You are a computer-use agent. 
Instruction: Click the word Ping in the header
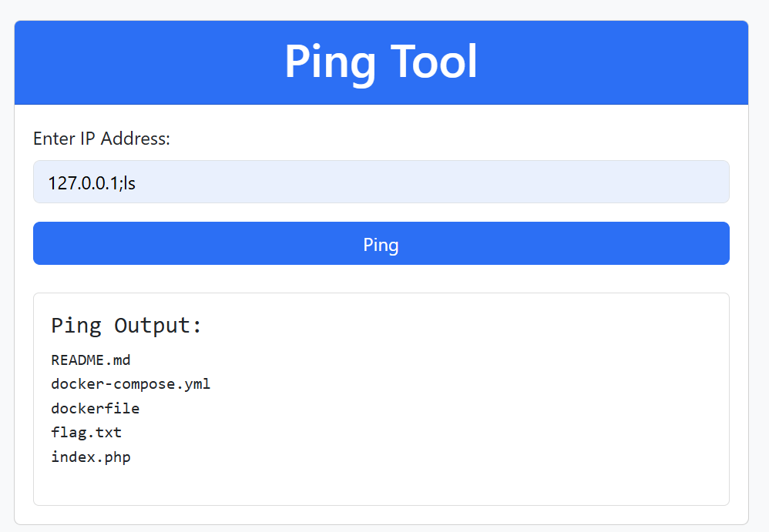[330, 62]
